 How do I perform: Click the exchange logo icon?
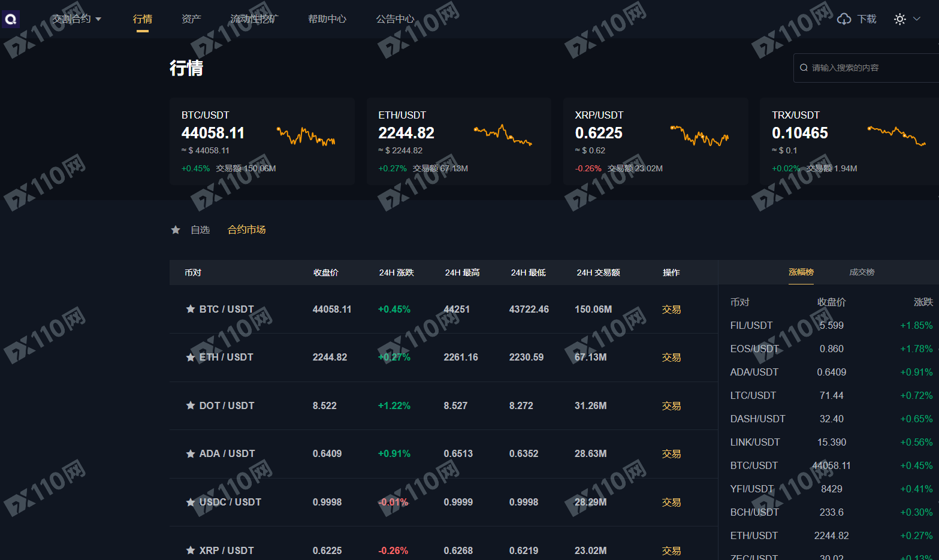[x=11, y=19]
